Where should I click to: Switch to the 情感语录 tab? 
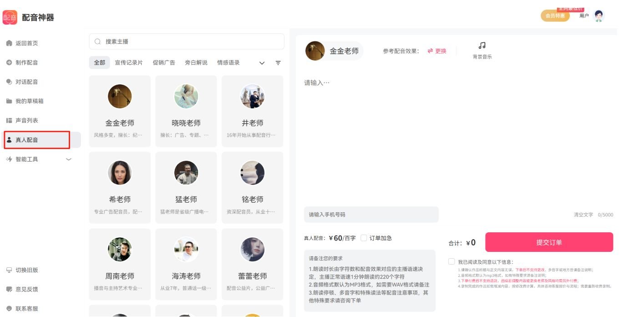point(228,63)
